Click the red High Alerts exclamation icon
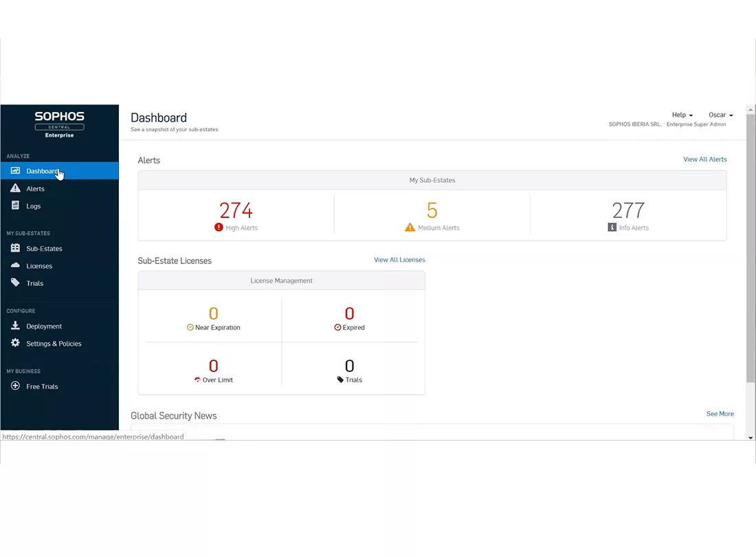The width and height of the screenshot is (756, 557). tap(220, 227)
